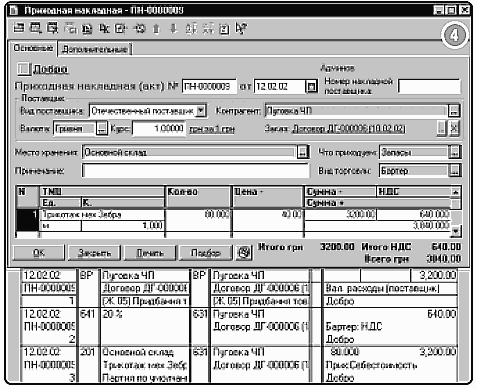Click the ТМЦ column header
477x390 pixels.
(x=102, y=192)
